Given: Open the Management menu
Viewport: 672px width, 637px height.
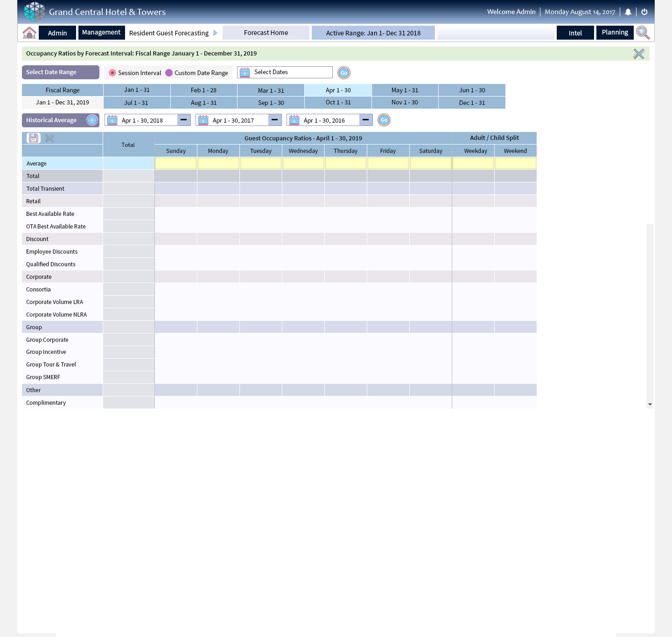Looking at the screenshot, I should (101, 33).
